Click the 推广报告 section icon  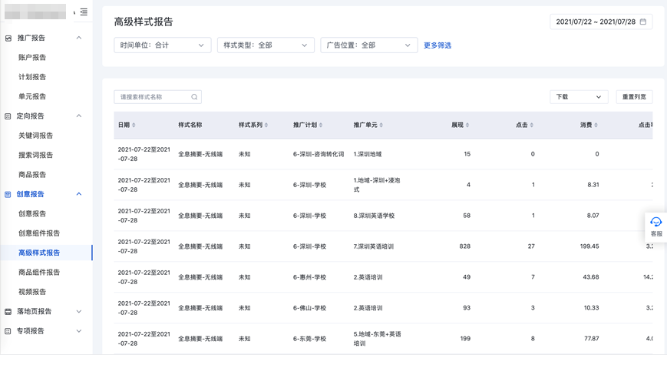click(8, 38)
